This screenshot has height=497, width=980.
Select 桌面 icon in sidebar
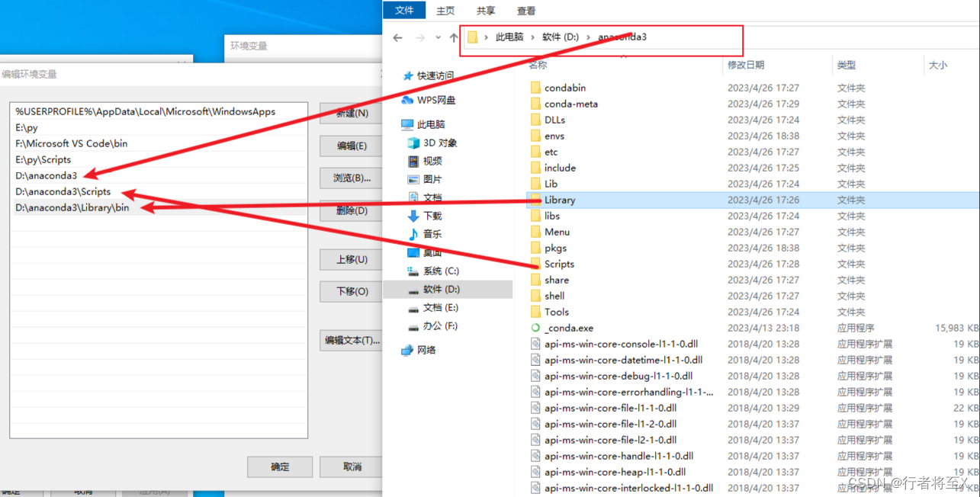click(413, 252)
